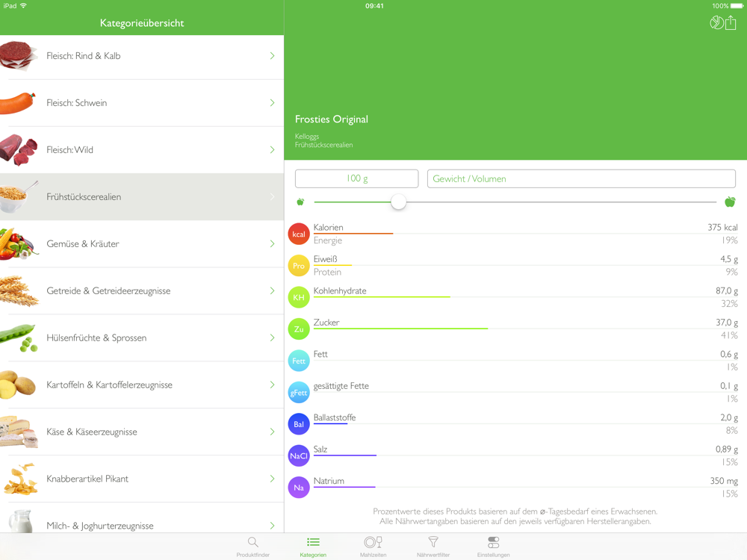
Task: Tap the sausage image for Fleisch: Schwein
Action: tap(18, 103)
